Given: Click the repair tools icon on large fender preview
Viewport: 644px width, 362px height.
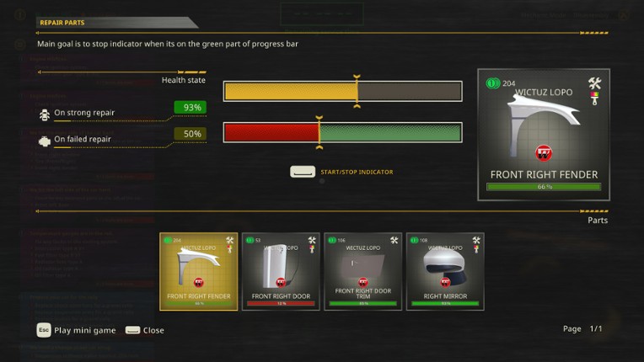Looking at the screenshot, I should tap(594, 83).
